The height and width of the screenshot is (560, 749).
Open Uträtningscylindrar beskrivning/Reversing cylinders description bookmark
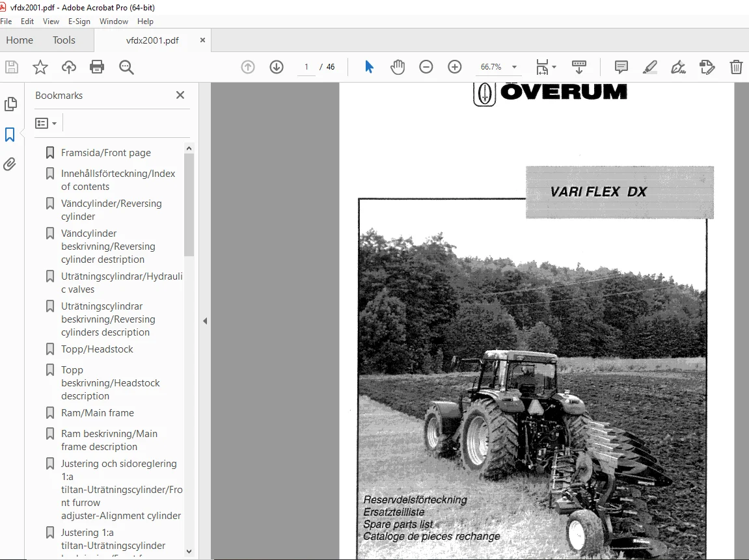pyautogui.click(x=109, y=319)
